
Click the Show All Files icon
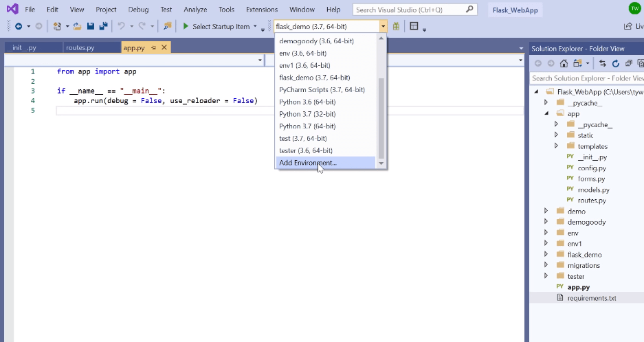(x=640, y=63)
